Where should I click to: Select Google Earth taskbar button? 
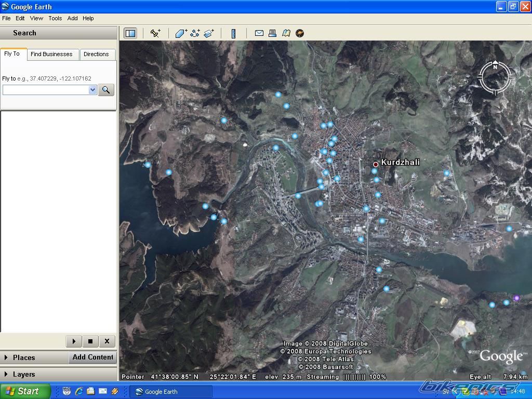171,392
